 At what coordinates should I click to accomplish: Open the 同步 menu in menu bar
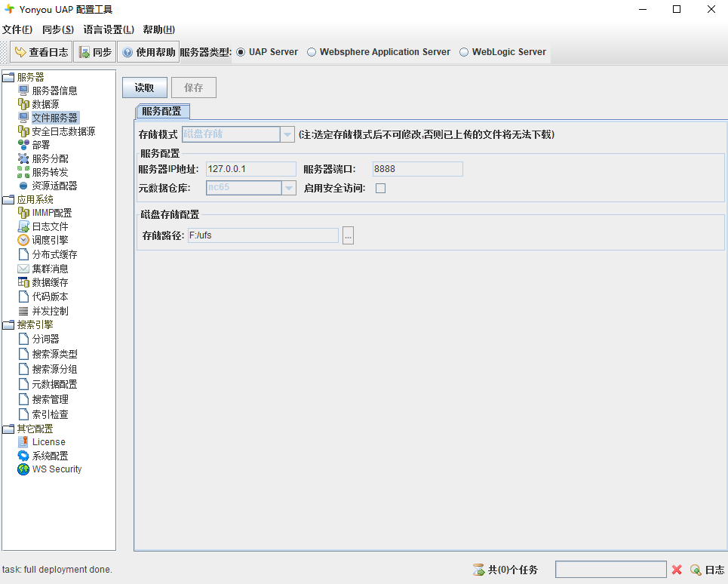(x=57, y=29)
